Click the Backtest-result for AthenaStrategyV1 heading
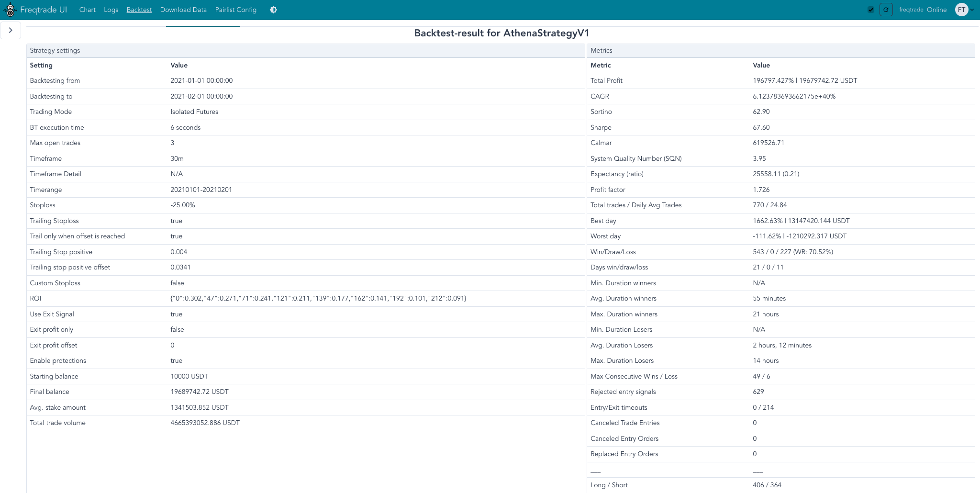The image size is (980, 493). [x=501, y=34]
